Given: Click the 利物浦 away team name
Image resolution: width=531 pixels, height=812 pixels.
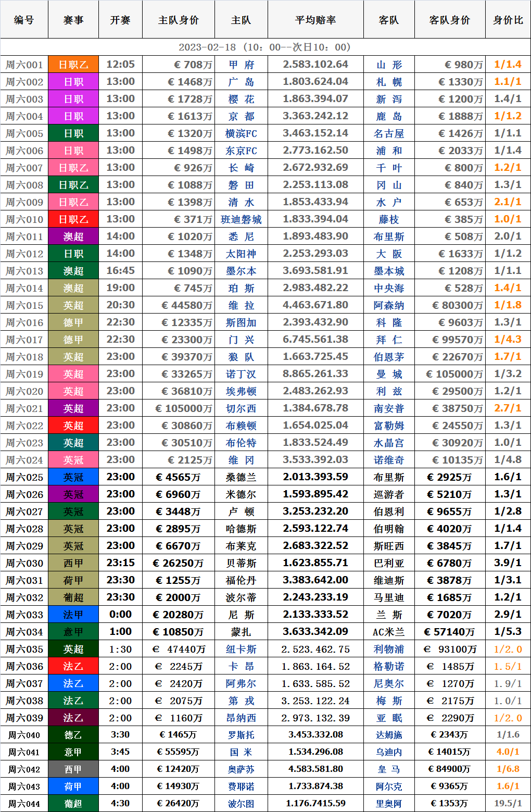Looking at the screenshot, I should (x=389, y=649).
